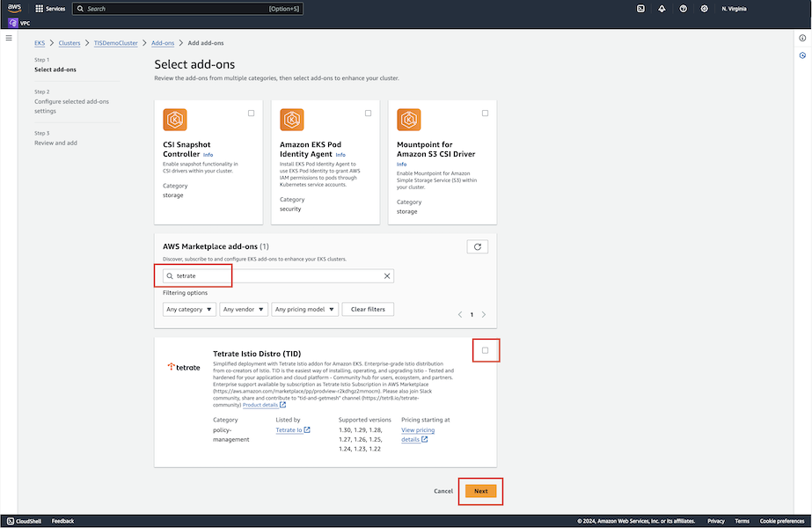Screen dimensions: 812x528
Task: Click the Feedback link in the footer
Action: [x=62, y=521]
